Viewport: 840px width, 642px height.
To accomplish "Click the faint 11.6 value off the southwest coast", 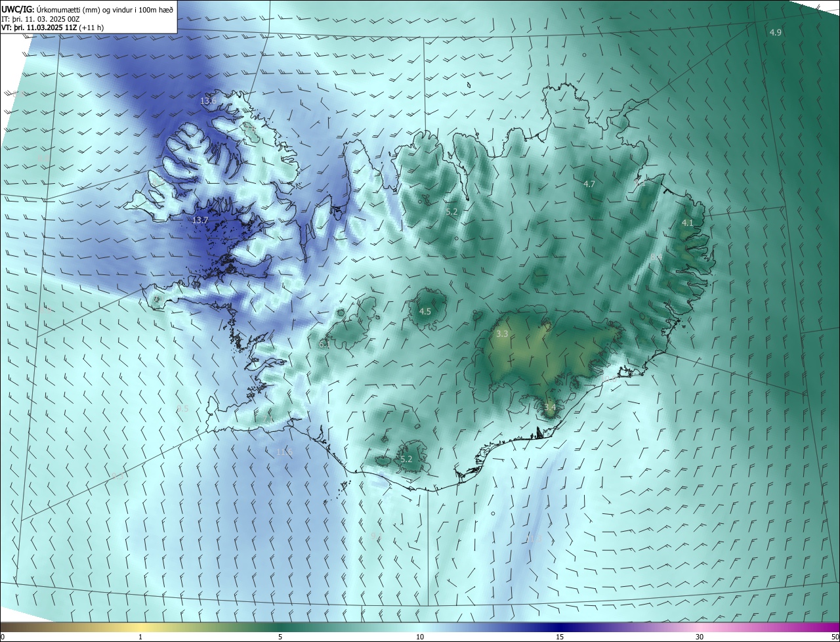I will pyautogui.click(x=284, y=452).
